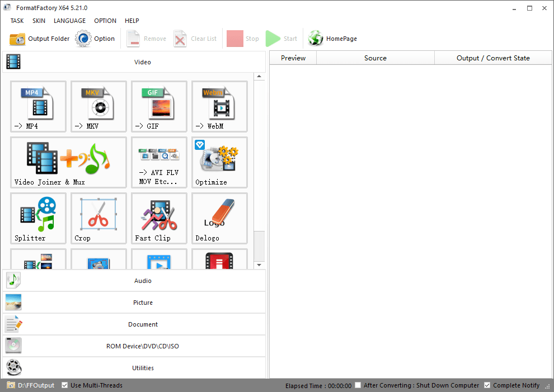Open the WebM converter tile
This screenshot has height=392, width=554.
(x=219, y=106)
